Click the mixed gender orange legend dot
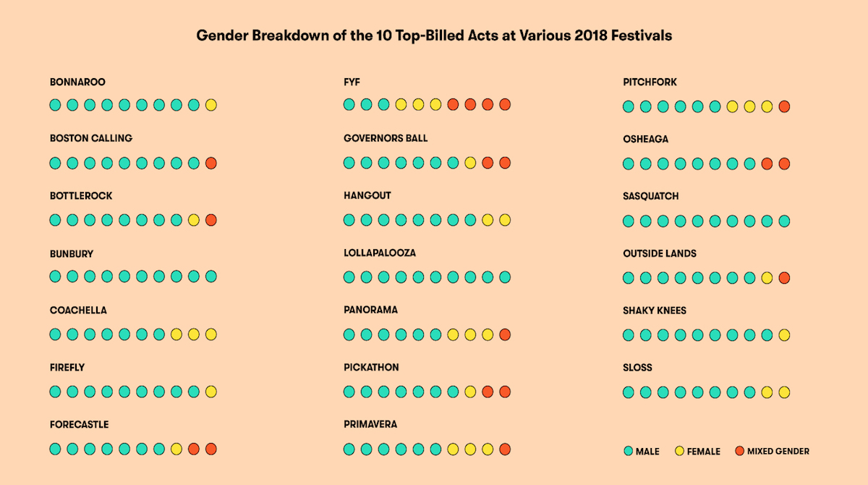Viewport: 868px width, 485px height. [x=739, y=451]
